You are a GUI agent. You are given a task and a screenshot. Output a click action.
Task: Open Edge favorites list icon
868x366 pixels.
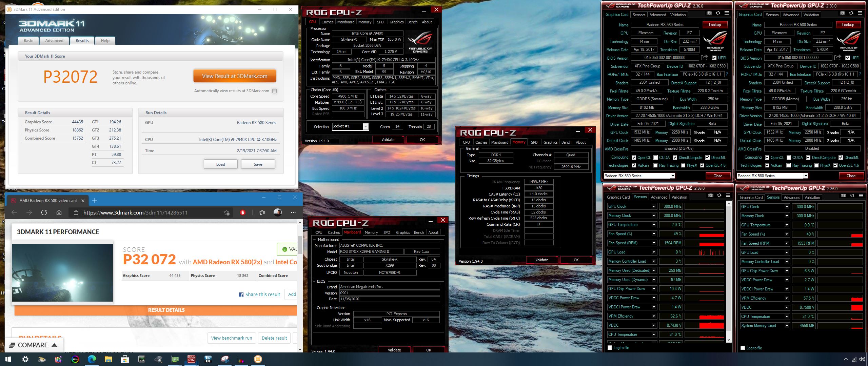(x=262, y=212)
